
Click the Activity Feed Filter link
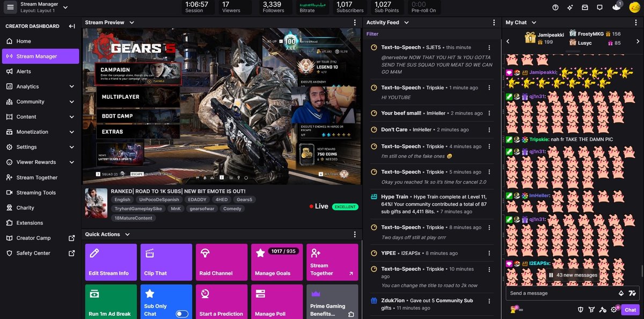tap(372, 34)
